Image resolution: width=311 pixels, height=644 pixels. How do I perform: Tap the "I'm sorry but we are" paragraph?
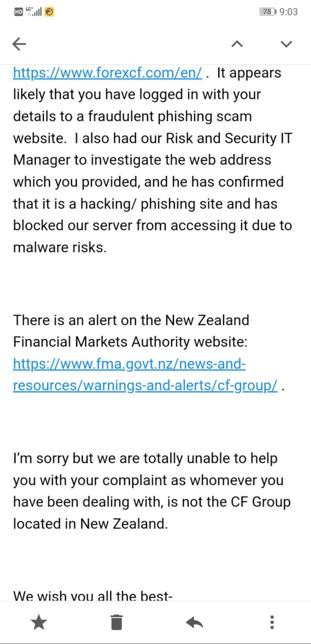[145, 459]
